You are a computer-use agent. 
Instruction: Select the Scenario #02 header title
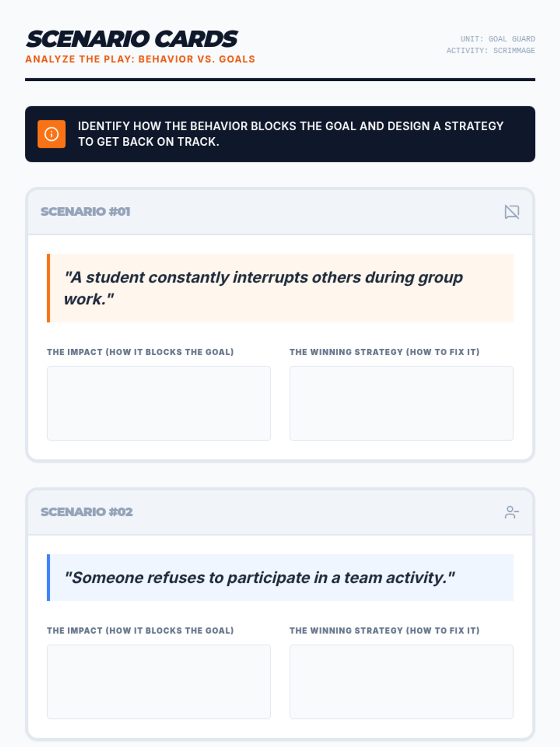tap(87, 512)
